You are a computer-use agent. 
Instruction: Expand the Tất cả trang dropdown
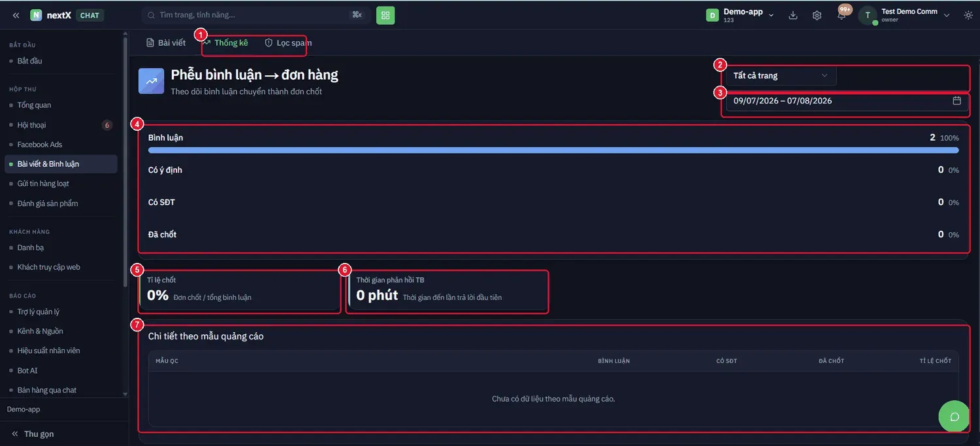coord(781,75)
